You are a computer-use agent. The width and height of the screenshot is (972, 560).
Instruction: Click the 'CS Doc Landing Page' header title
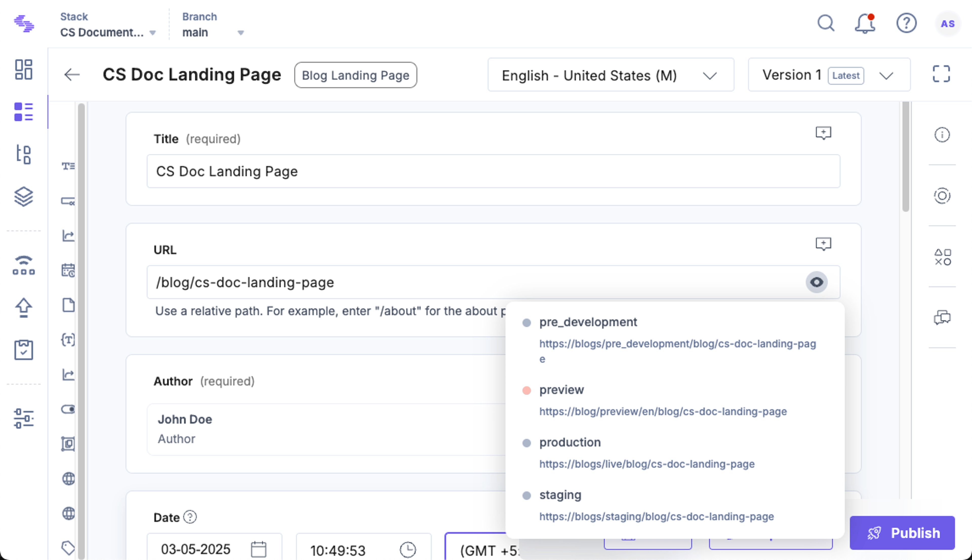coord(192,75)
